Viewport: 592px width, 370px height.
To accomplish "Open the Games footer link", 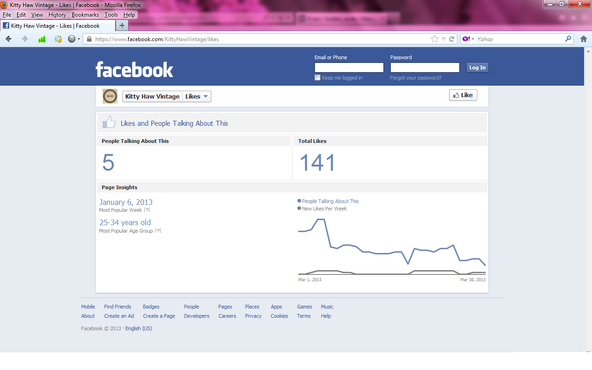I will (x=304, y=307).
